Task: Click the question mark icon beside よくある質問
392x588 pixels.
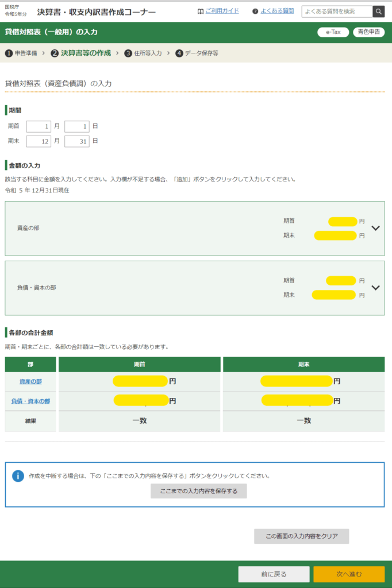Action: pos(255,11)
